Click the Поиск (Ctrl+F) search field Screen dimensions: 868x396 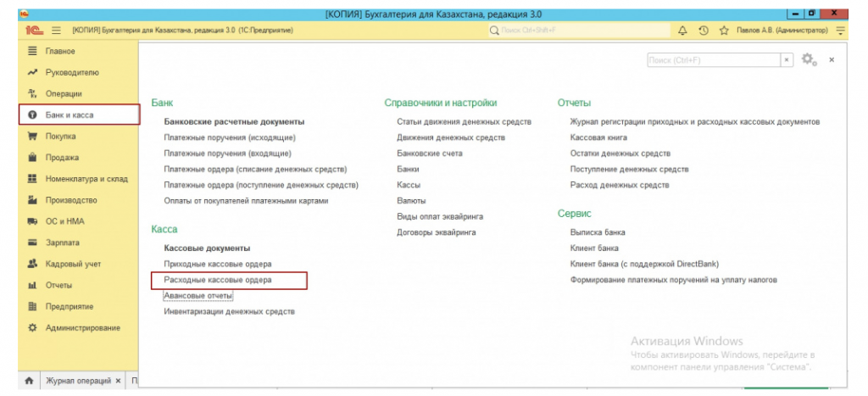(714, 60)
